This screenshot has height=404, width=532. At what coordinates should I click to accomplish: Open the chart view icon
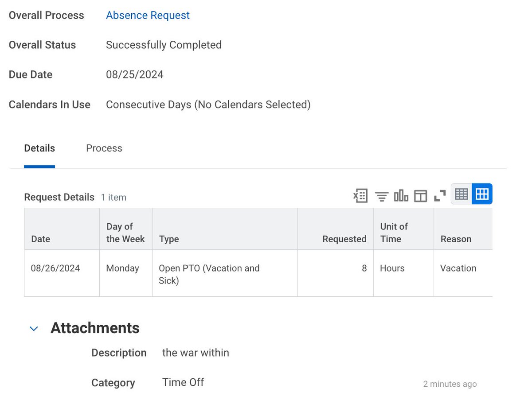[401, 195]
